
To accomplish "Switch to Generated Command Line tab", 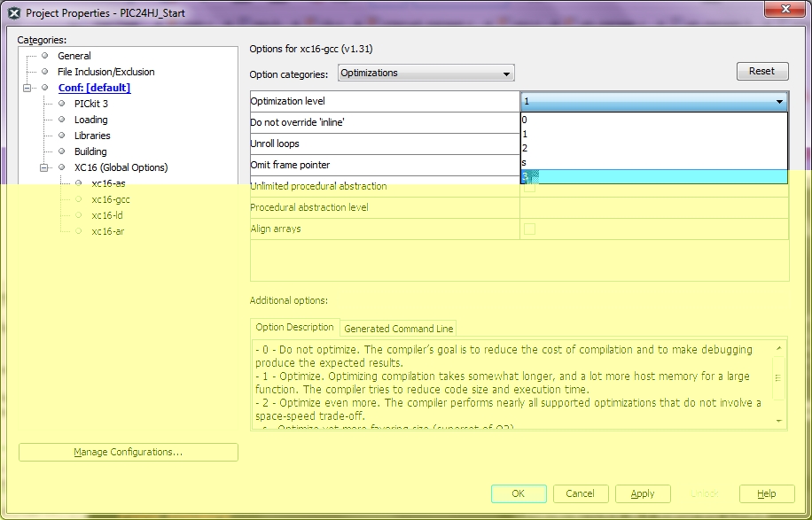I will pyautogui.click(x=399, y=329).
